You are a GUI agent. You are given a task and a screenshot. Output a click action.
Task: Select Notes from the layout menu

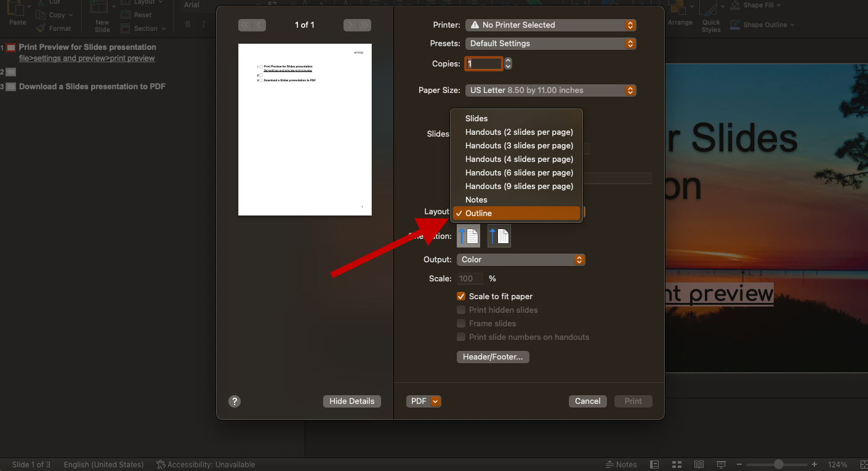[x=476, y=199]
